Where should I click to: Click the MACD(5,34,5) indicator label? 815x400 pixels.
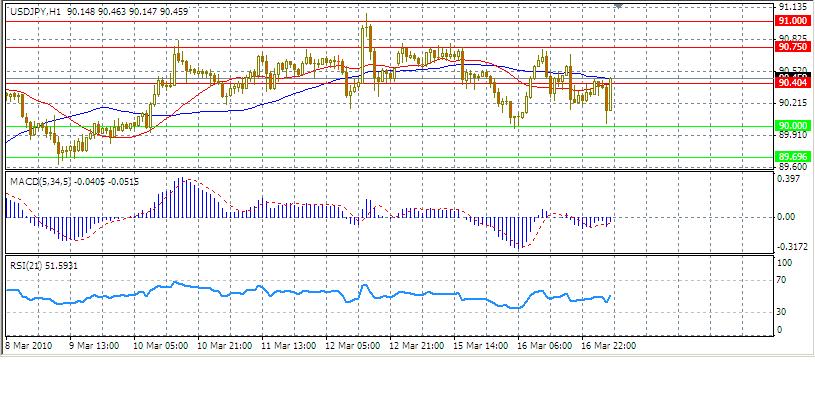(x=38, y=182)
